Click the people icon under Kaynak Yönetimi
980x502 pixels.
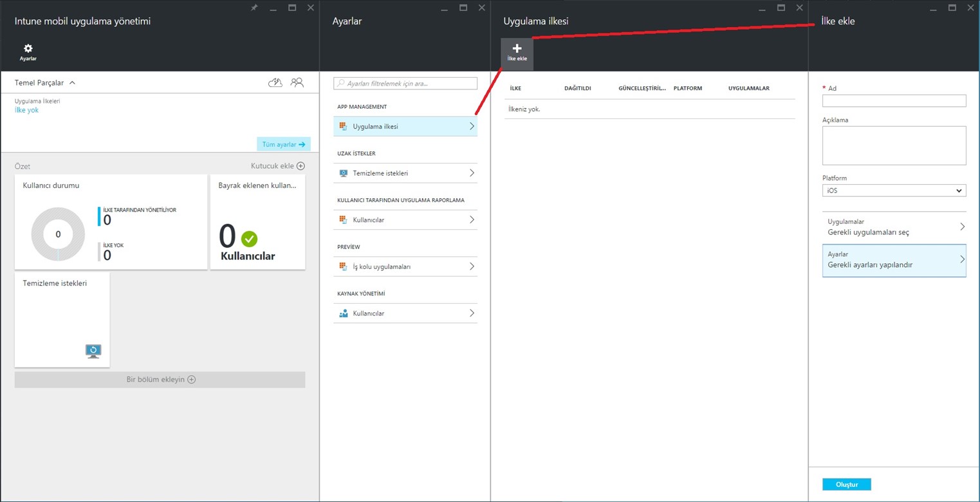coord(343,313)
